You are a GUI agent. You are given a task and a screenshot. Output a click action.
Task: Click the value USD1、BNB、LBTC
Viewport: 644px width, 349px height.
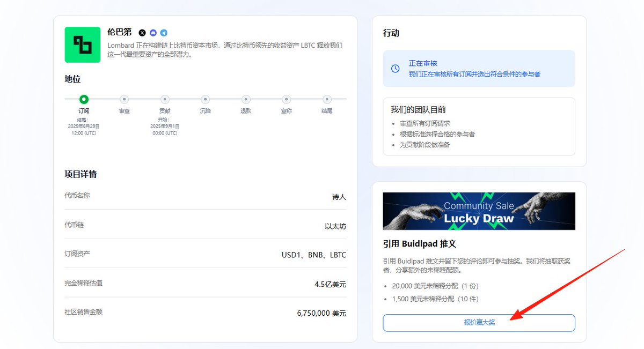tap(314, 255)
